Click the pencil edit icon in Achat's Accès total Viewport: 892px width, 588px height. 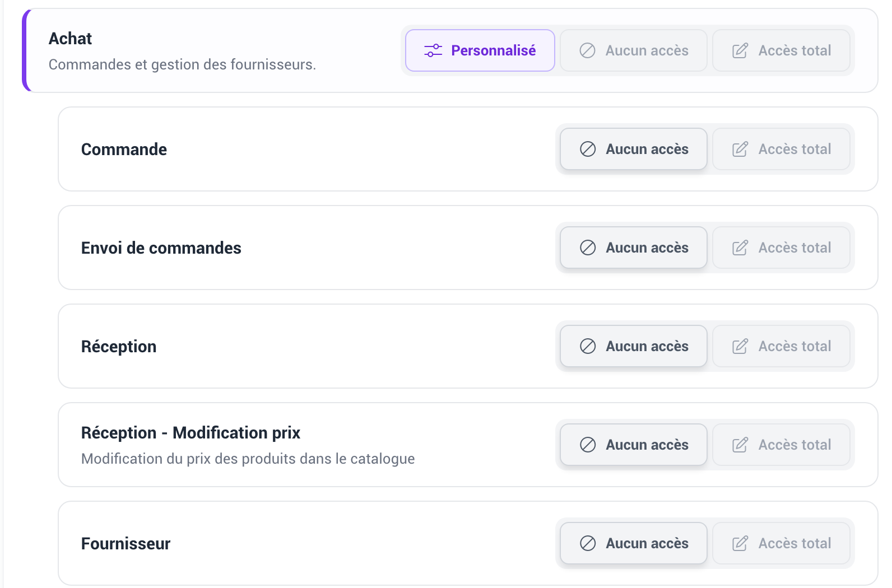[740, 50]
